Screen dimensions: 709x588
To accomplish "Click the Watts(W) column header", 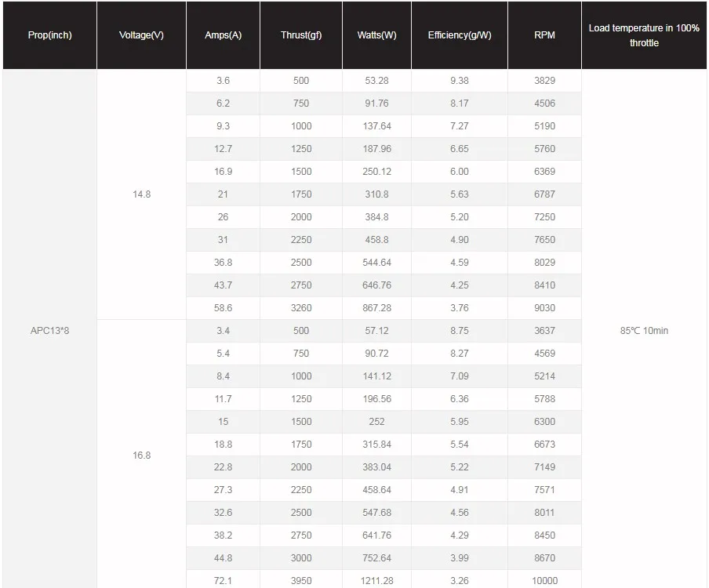I will tap(376, 35).
